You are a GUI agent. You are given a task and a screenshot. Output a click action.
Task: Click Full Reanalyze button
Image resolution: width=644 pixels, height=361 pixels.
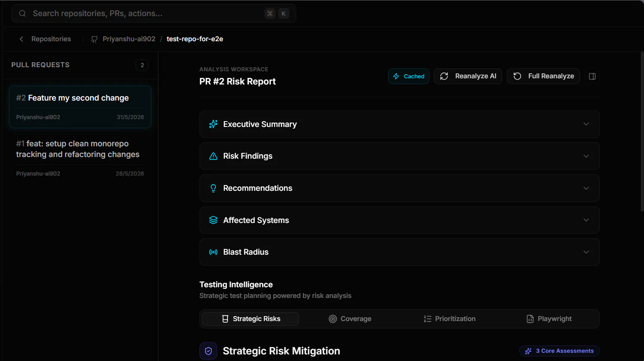(543, 76)
